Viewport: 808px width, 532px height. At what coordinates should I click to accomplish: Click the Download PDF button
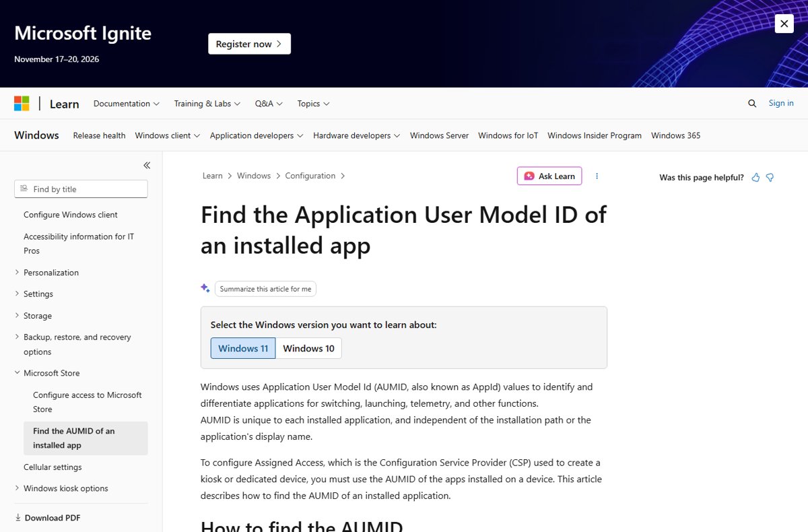(x=47, y=518)
